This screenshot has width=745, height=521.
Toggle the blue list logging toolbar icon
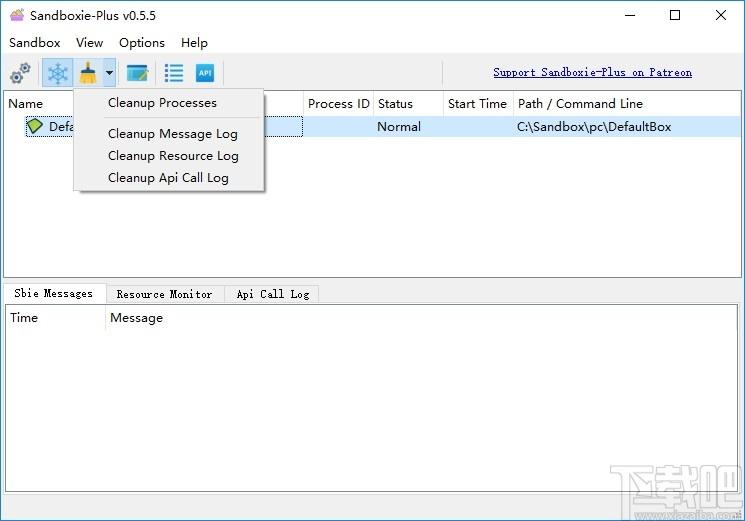coord(173,73)
